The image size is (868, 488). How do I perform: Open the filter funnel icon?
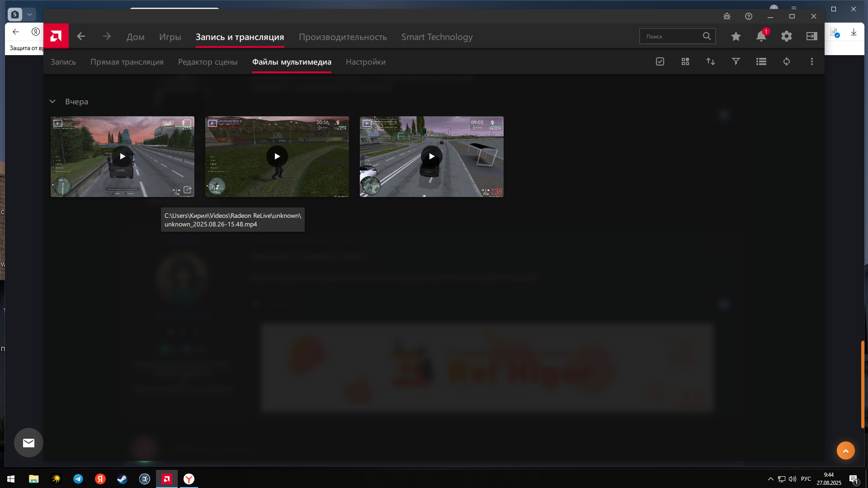[736, 61]
